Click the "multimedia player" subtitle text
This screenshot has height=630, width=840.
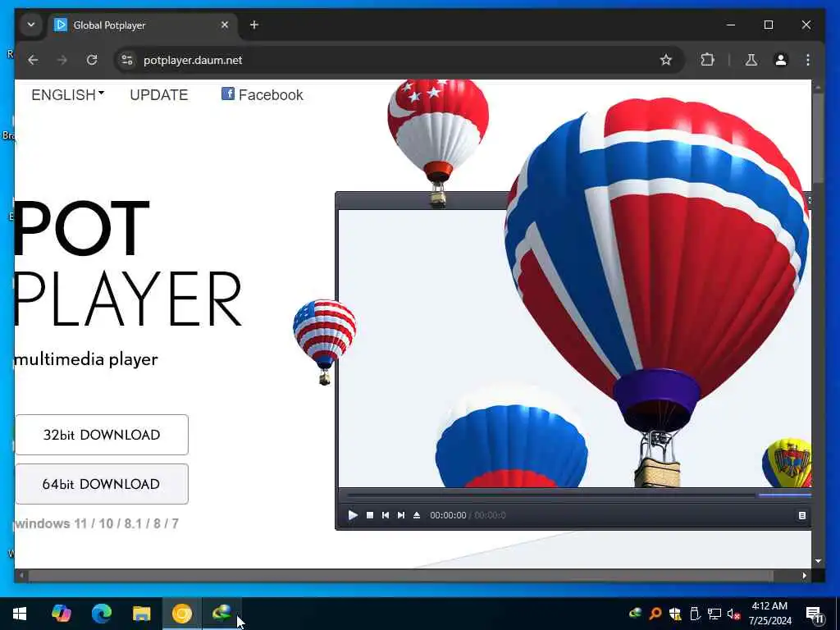point(86,359)
